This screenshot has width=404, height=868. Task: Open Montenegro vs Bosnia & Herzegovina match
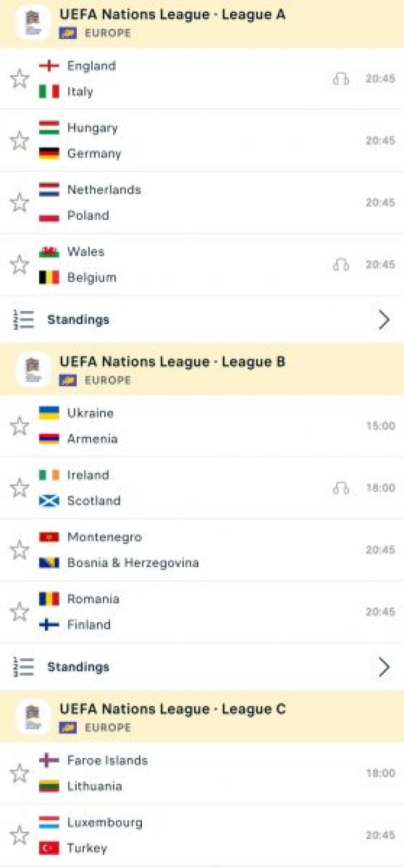point(202,550)
